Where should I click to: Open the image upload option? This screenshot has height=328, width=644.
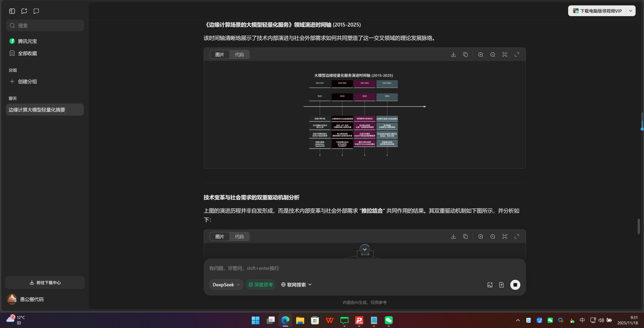[490, 285]
